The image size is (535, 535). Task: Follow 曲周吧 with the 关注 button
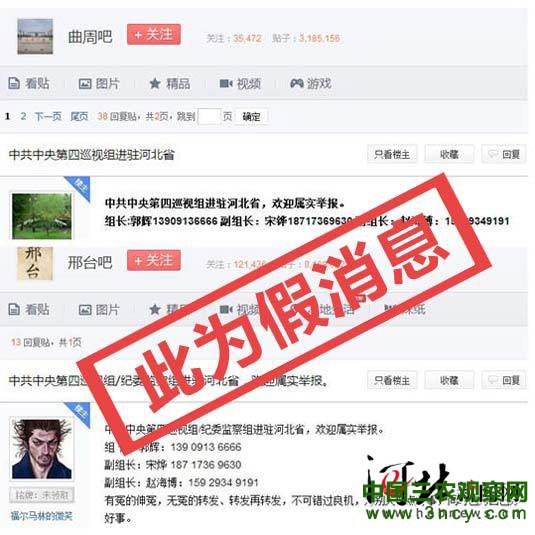[x=154, y=34]
